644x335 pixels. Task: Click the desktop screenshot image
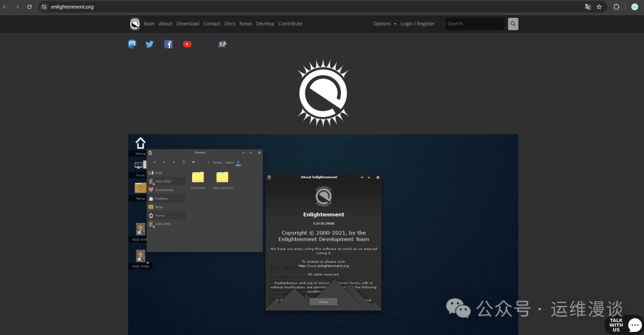323,234
